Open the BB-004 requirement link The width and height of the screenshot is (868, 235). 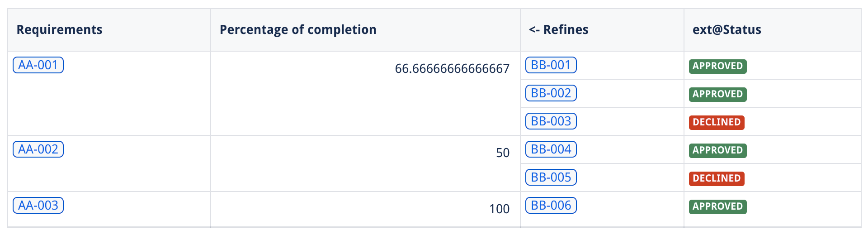pyautogui.click(x=551, y=149)
